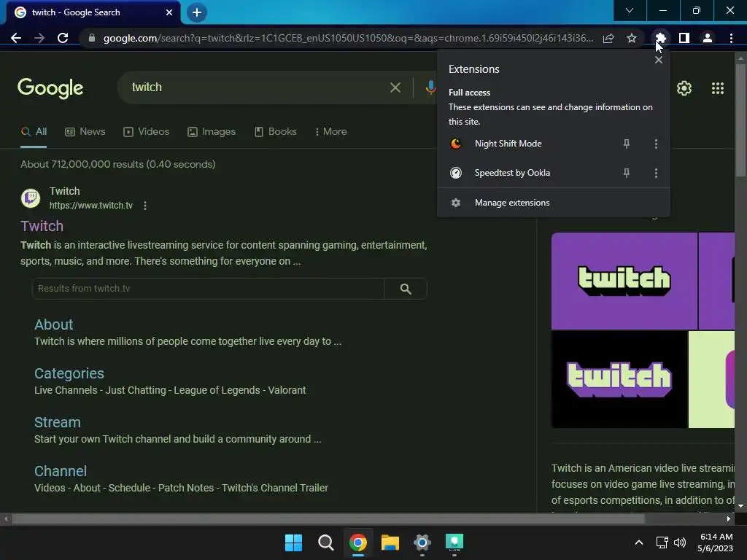Screen dimensions: 747x560
Task: Click the results count text
Action: [x=117, y=164]
